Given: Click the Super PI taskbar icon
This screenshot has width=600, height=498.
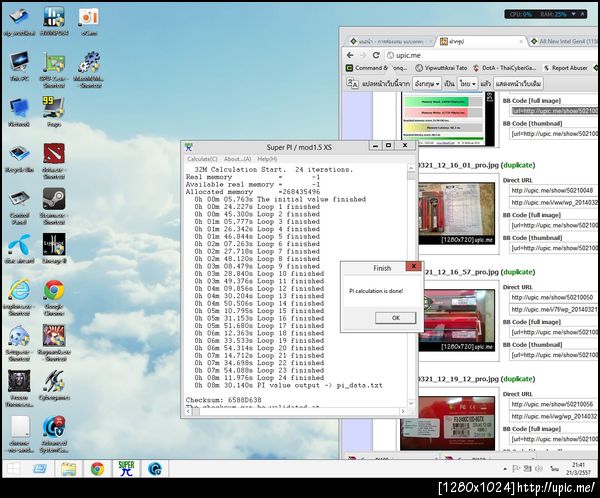Looking at the screenshot, I should click(126, 467).
